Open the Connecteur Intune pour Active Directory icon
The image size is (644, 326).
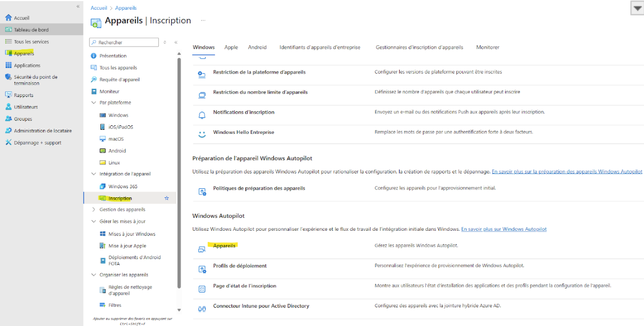point(202,309)
